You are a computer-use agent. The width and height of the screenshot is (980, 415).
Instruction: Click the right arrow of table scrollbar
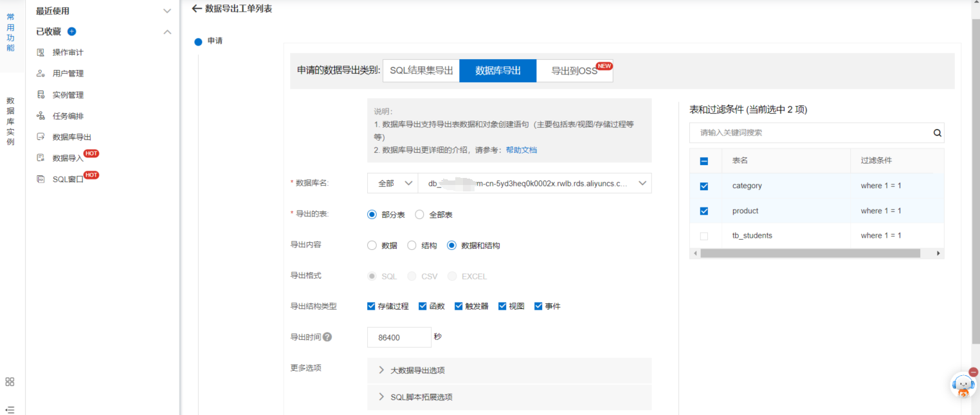(x=939, y=254)
